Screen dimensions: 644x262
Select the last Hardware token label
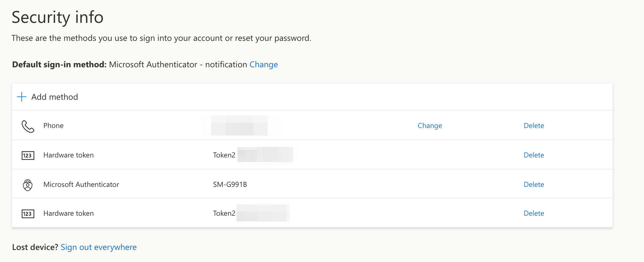68,213
